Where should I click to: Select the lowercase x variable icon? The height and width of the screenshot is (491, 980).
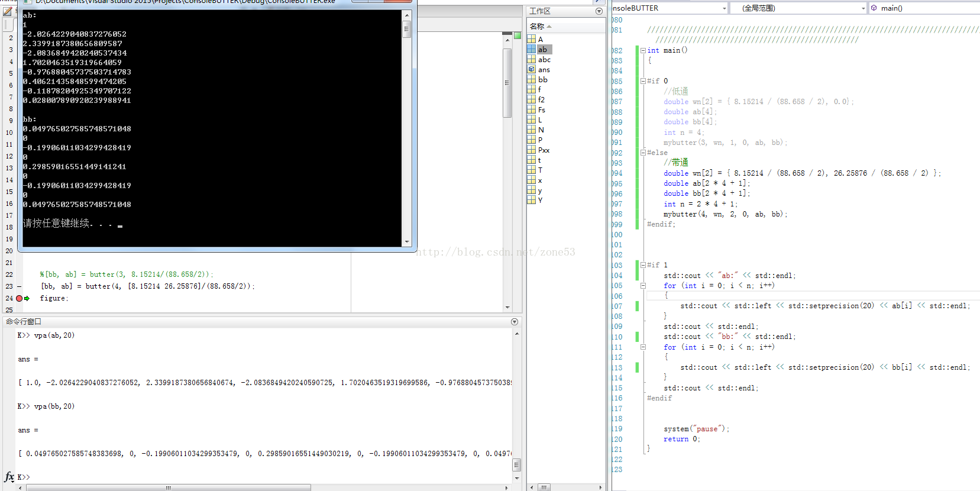click(x=532, y=180)
